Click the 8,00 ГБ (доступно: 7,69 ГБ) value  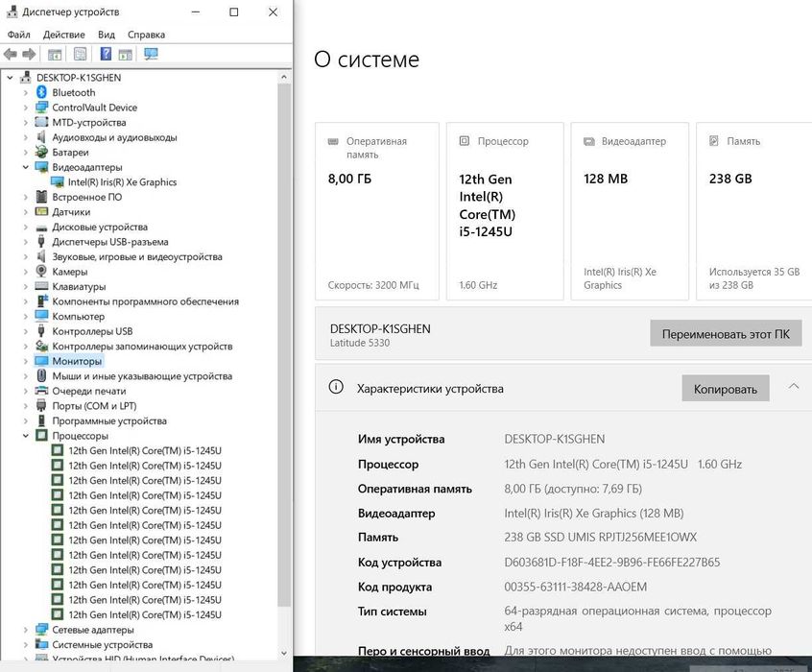click(x=573, y=489)
